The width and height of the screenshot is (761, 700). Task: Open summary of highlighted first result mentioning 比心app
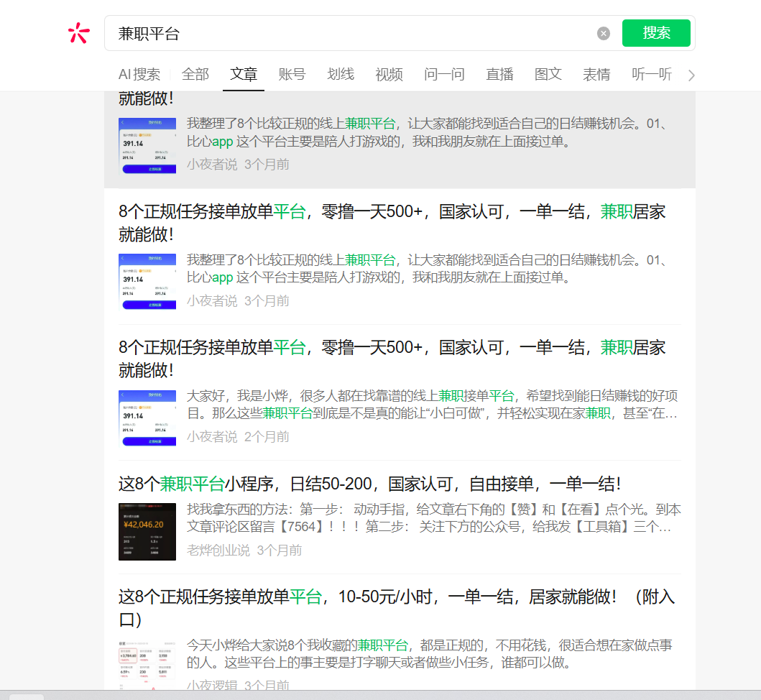(427, 132)
